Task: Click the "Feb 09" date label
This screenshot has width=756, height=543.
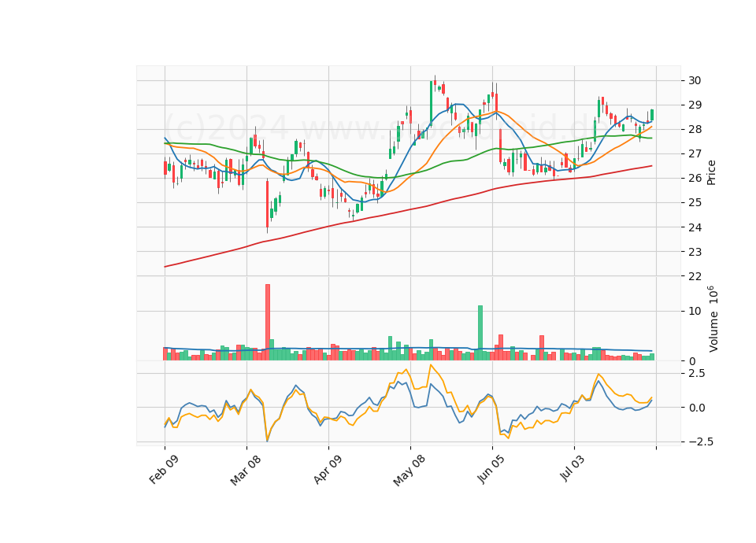Action: click(164, 469)
